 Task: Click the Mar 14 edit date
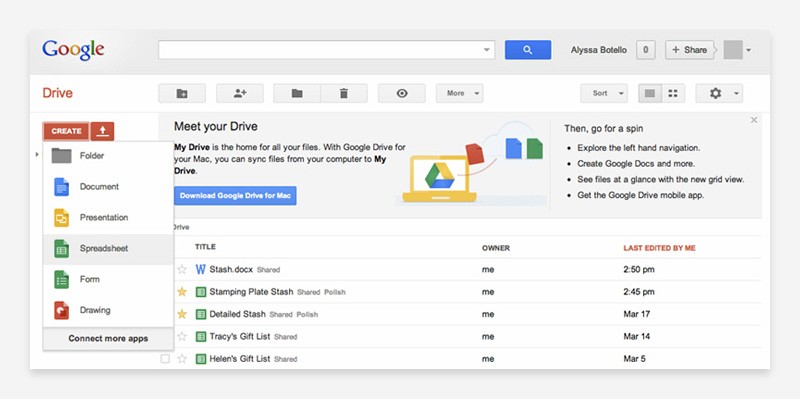point(637,337)
